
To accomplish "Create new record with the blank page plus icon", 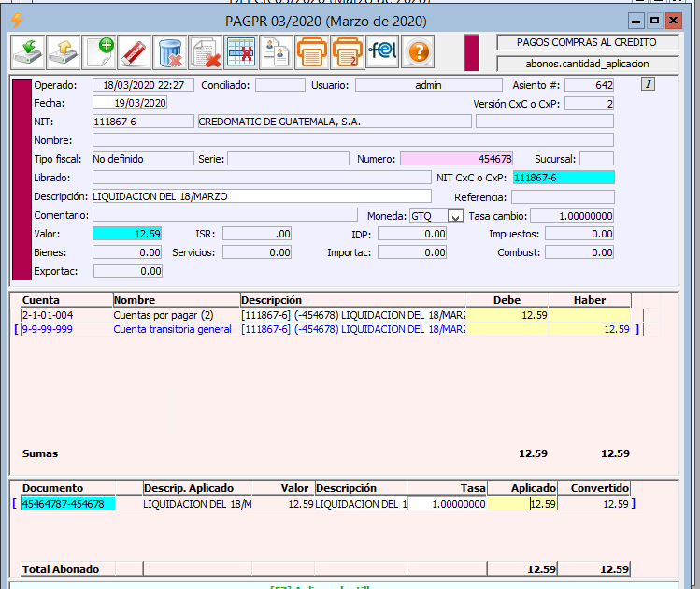I will click(99, 51).
